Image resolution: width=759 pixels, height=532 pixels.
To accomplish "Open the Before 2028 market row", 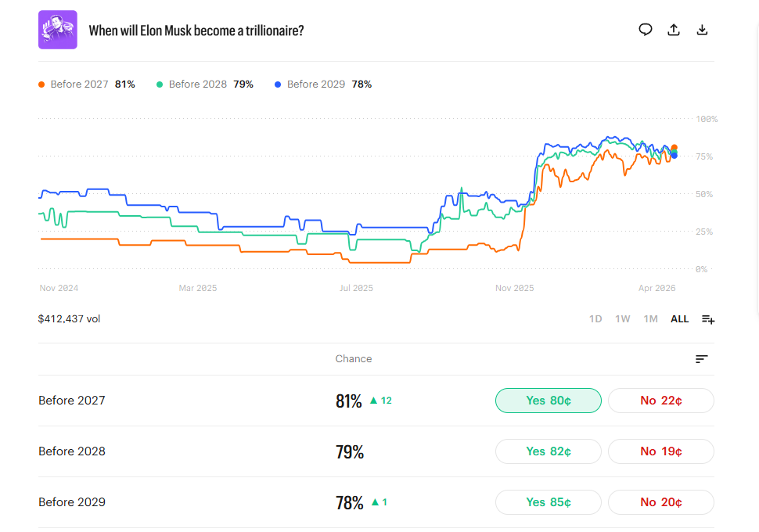I will pos(72,451).
